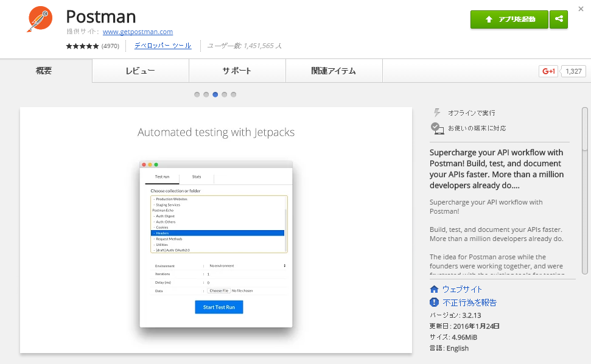Image resolution: width=591 pixels, height=364 pixels.
Task: Click the device compatibility check icon
Action: point(437,128)
